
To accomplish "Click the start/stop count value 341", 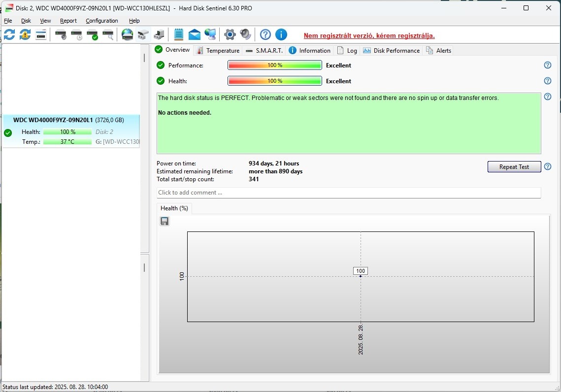I will 254,179.
